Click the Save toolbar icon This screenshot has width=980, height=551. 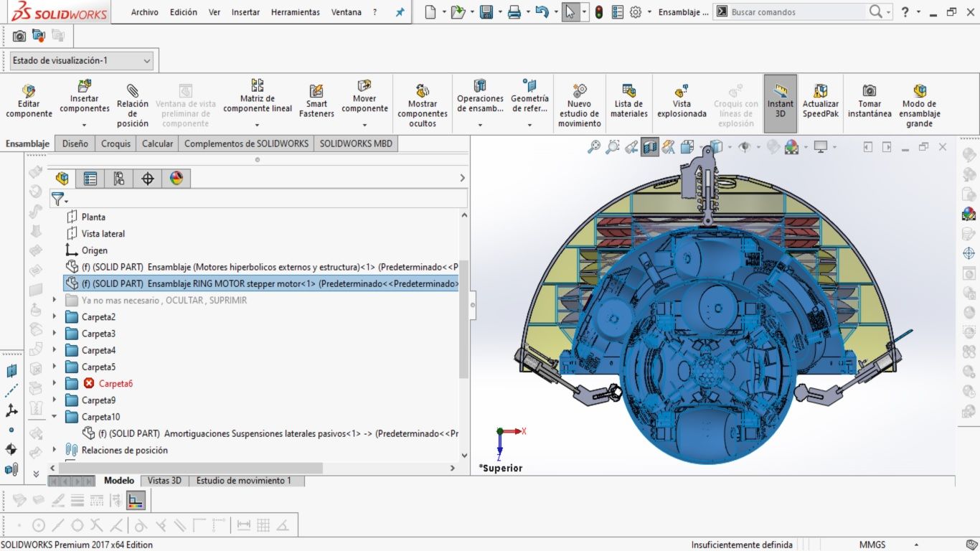click(x=486, y=12)
